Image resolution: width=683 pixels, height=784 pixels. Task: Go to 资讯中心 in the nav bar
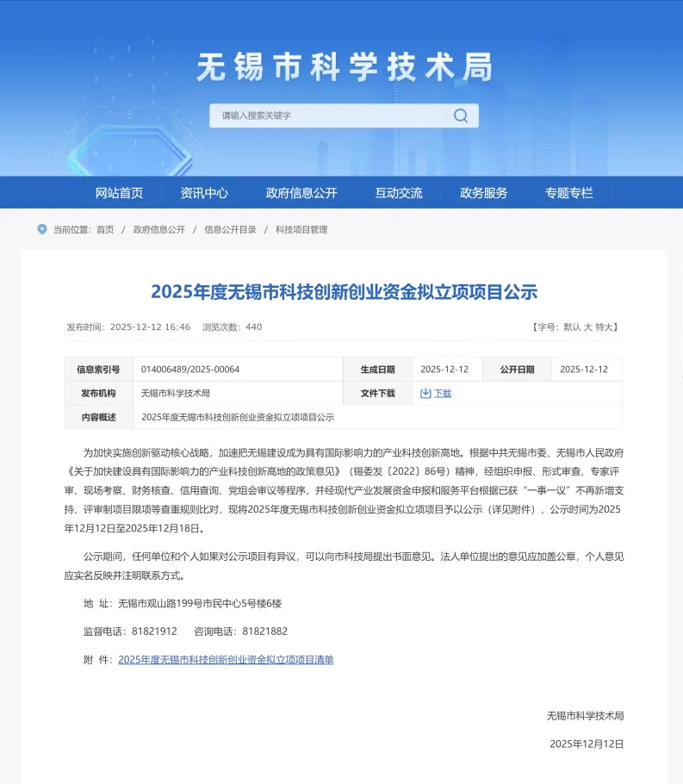(x=204, y=193)
